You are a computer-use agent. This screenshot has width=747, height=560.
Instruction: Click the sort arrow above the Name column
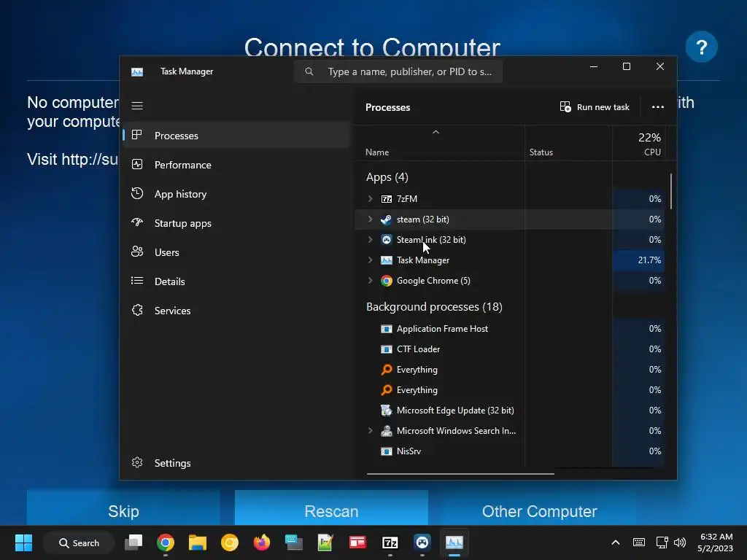[x=436, y=132]
